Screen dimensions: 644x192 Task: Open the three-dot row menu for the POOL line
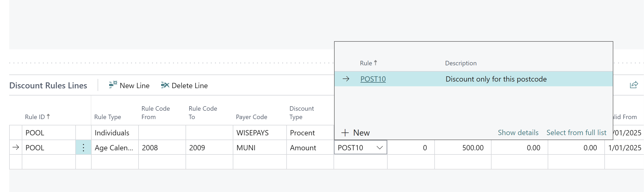pyautogui.click(x=83, y=148)
